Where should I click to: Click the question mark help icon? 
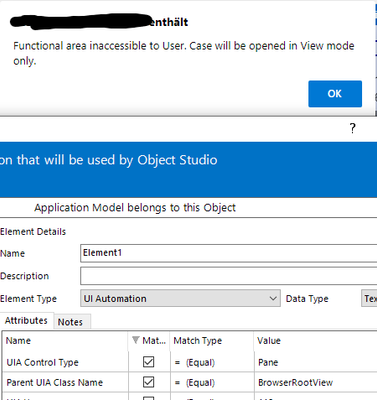coord(353,128)
